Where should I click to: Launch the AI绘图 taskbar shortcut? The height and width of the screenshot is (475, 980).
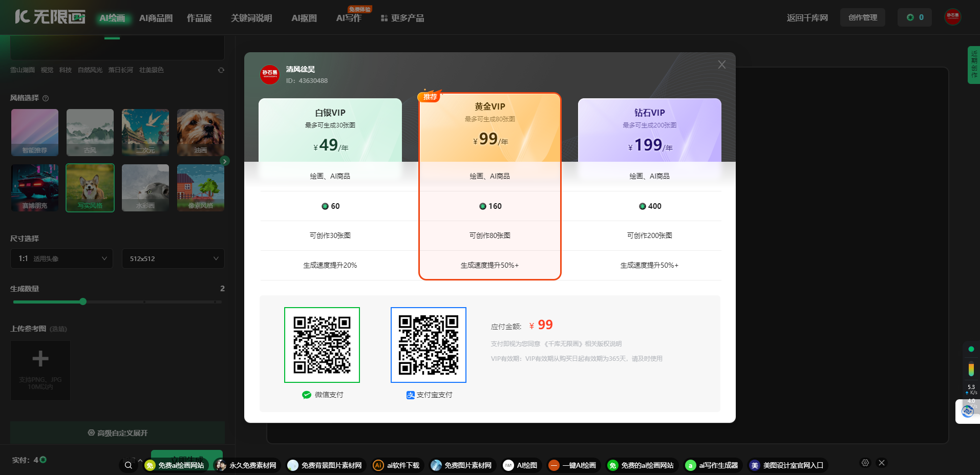521,465
